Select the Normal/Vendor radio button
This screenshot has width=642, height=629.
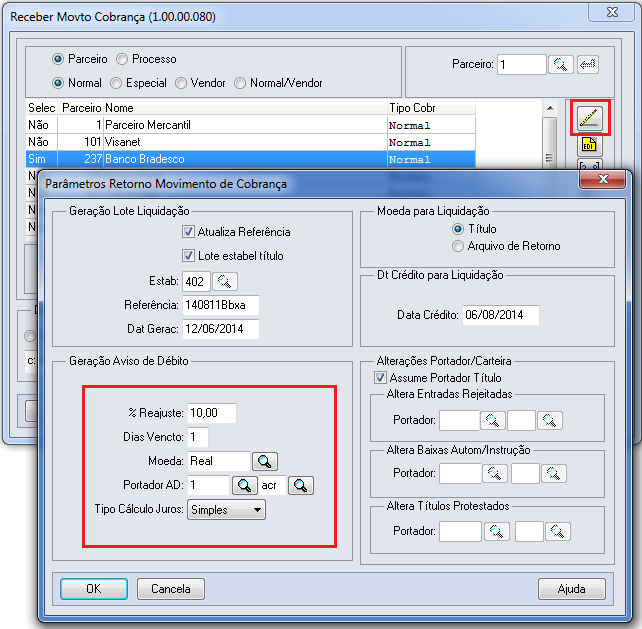240,83
